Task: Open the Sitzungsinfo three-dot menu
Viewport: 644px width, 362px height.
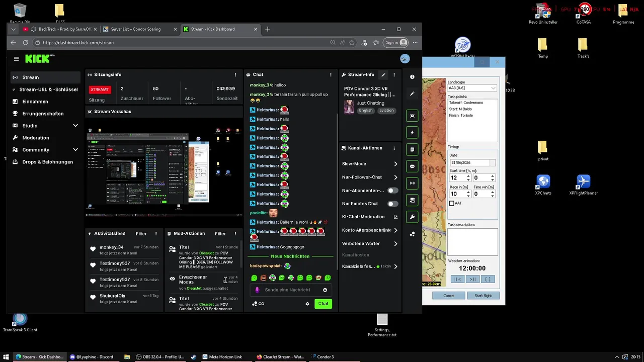Action: [235, 75]
